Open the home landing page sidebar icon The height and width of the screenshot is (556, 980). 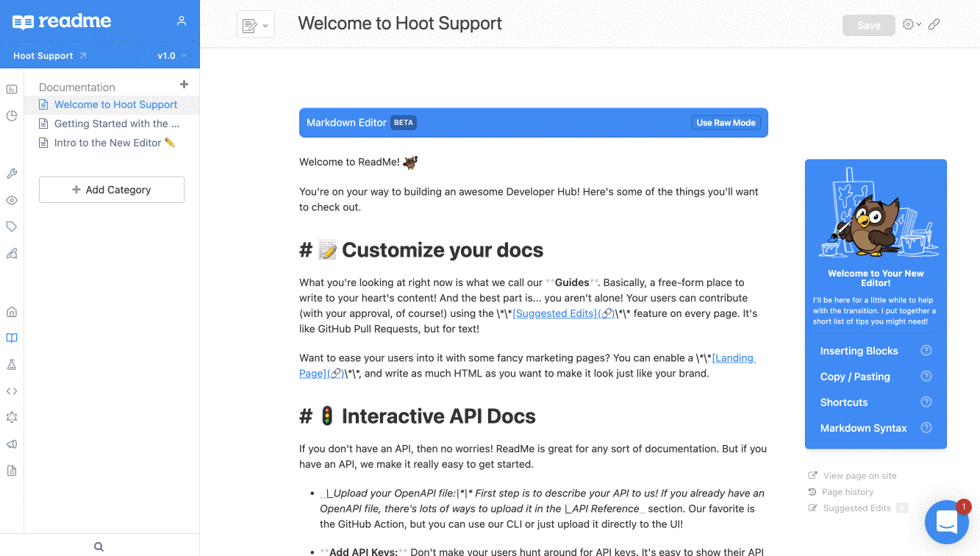click(x=12, y=312)
